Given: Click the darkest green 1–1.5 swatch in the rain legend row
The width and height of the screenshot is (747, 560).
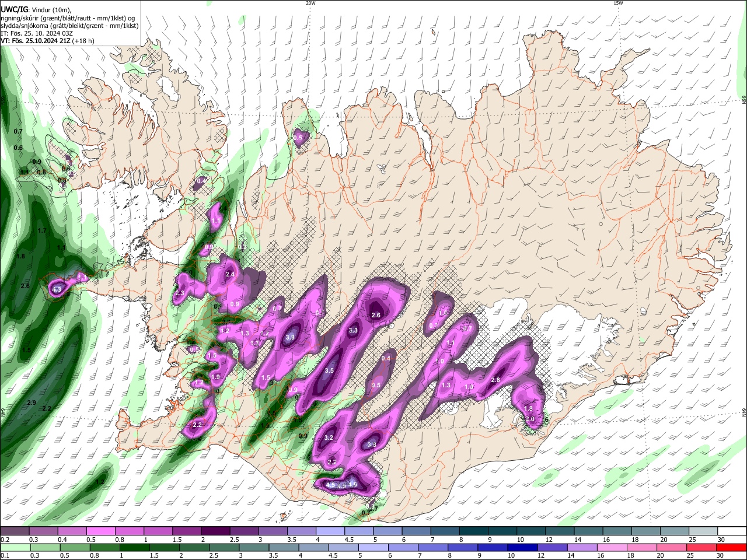Looking at the screenshot, I should pos(134,547).
